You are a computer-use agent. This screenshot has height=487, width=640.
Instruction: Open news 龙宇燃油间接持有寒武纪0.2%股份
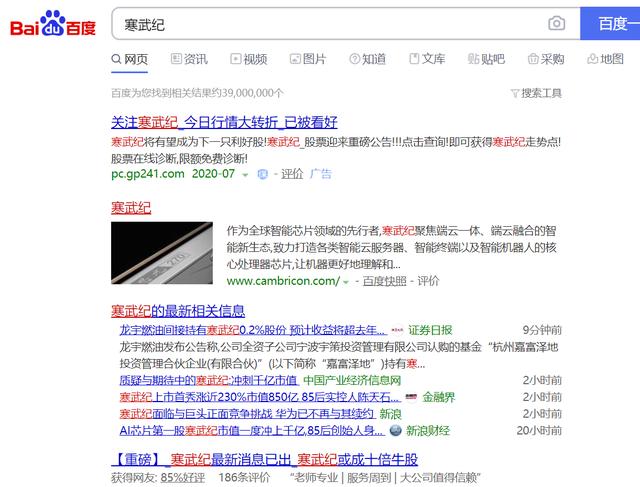[252, 330]
